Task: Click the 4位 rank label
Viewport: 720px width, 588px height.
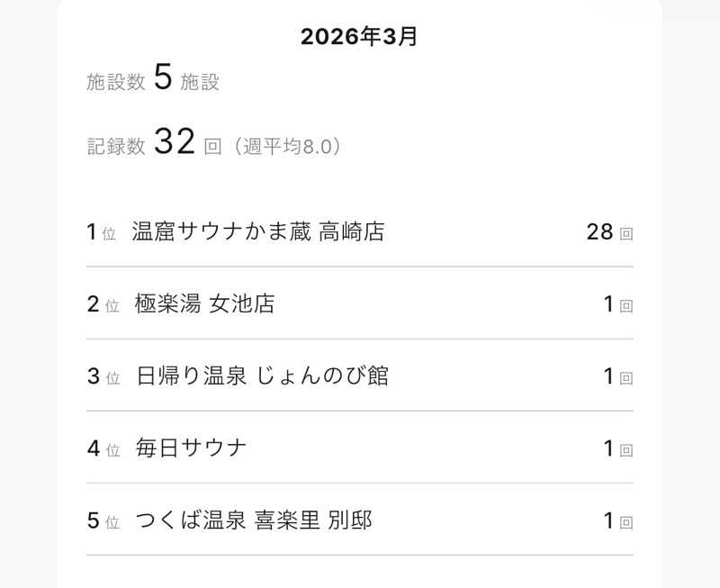Action: point(103,448)
